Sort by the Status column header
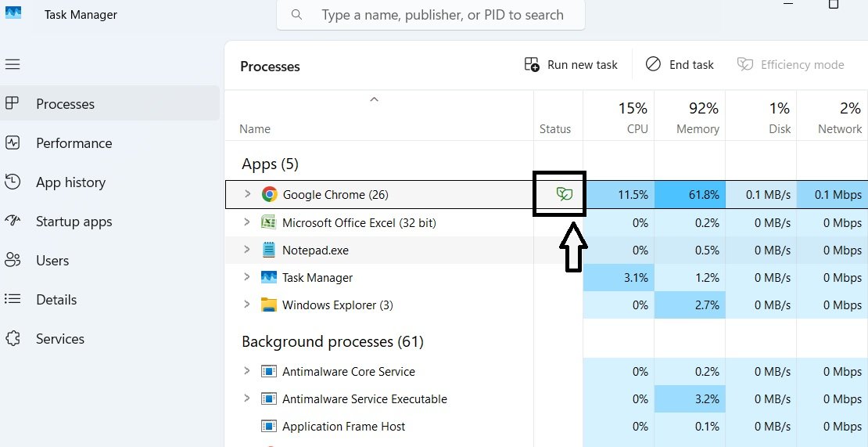This screenshot has width=868, height=447. tap(558, 115)
